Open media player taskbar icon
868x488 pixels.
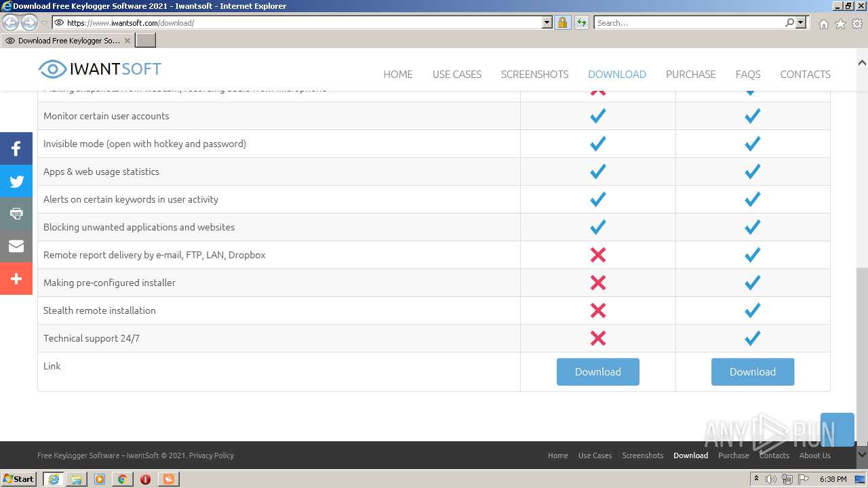[100, 479]
